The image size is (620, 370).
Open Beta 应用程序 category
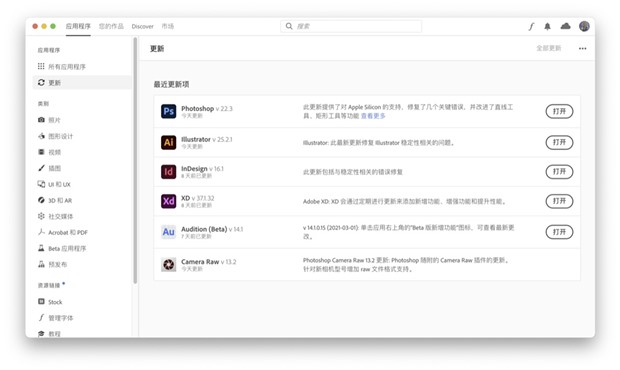[x=62, y=248]
